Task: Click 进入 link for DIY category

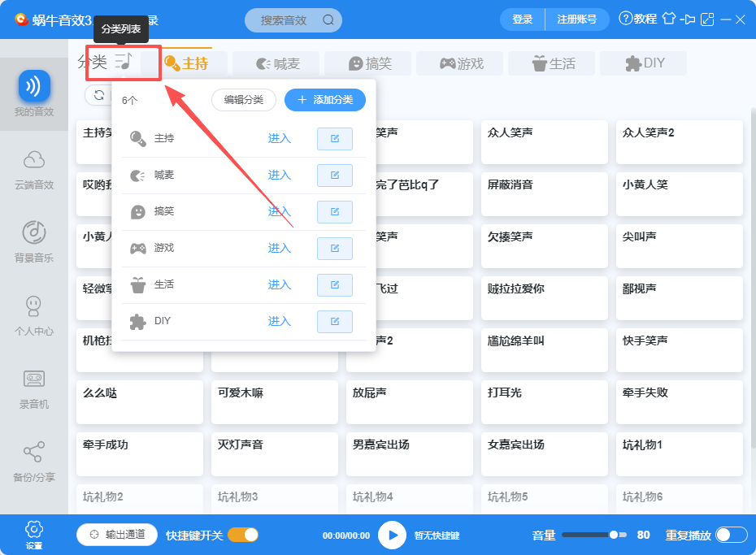Action: click(279, 321)
